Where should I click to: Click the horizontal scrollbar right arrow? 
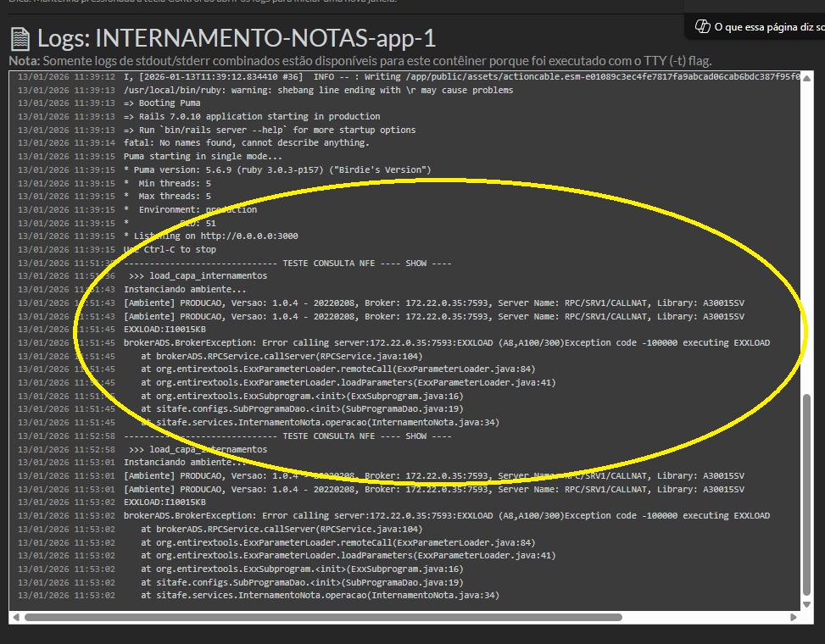point(794,618)
